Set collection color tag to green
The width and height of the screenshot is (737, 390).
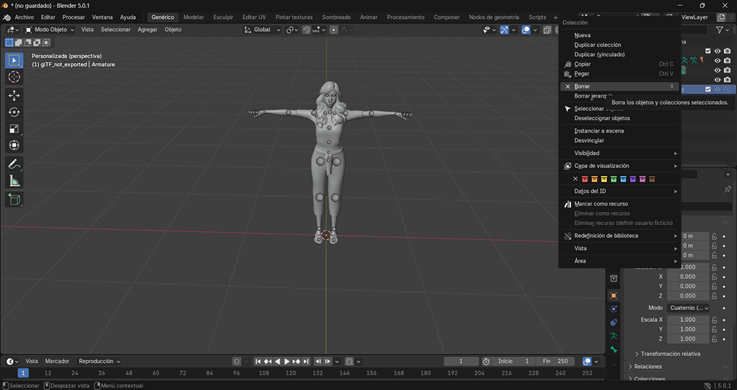point(613,179)
